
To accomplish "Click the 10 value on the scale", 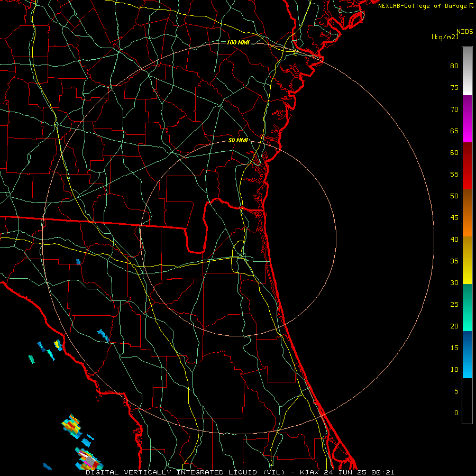I will point(454,370).
